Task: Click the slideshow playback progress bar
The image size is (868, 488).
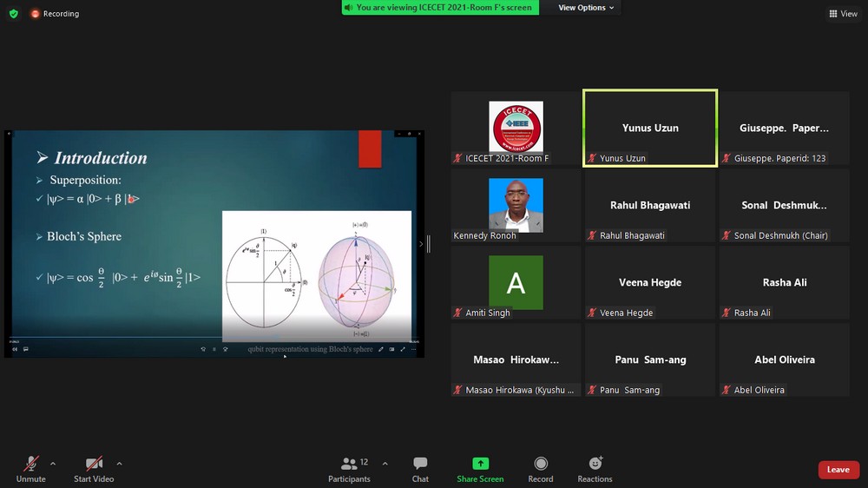Action: pos(213,340)
